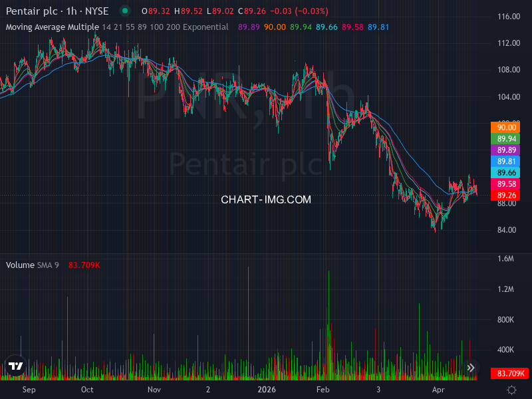This screenshot has height=399, width=532.
Task: Click the Pentair plc · 1h · NYSE title
Action: pyautogui.click(x=57, y=11)
